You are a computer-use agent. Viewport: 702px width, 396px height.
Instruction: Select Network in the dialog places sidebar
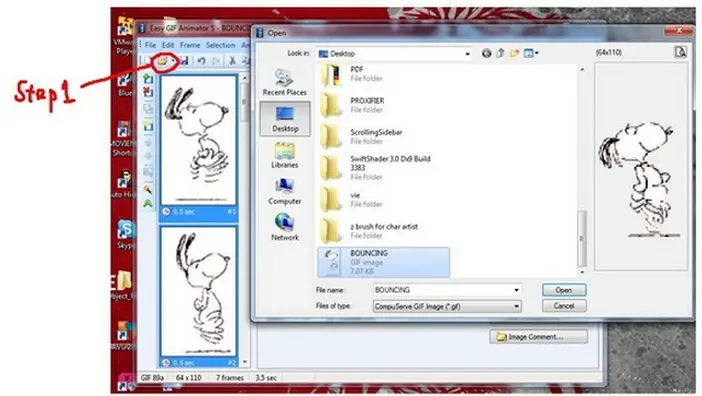coord(284,227)
